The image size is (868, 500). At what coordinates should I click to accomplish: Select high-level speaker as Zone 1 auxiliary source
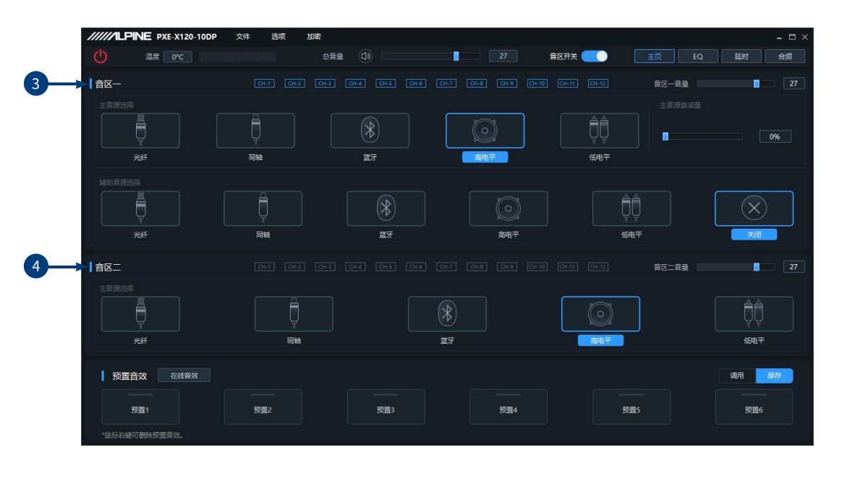(509, 208)
